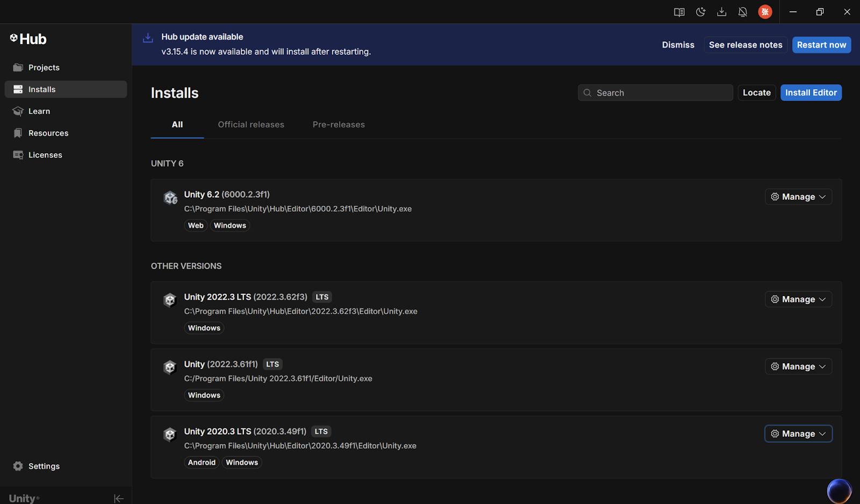Screen dimensions: 860x504
Task: Click the muted notifications bell icon
Action: coord(743,12)
